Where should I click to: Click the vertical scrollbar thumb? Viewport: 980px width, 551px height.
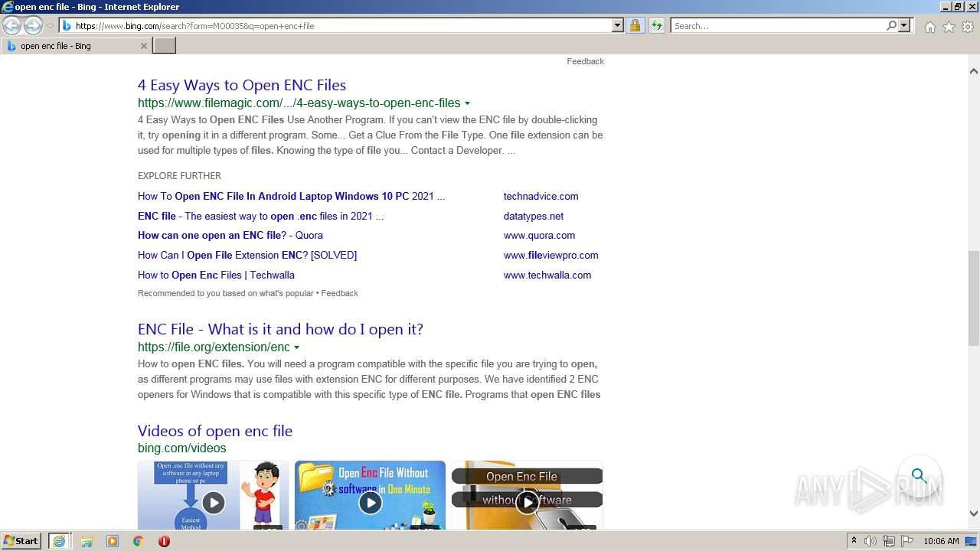974,298
